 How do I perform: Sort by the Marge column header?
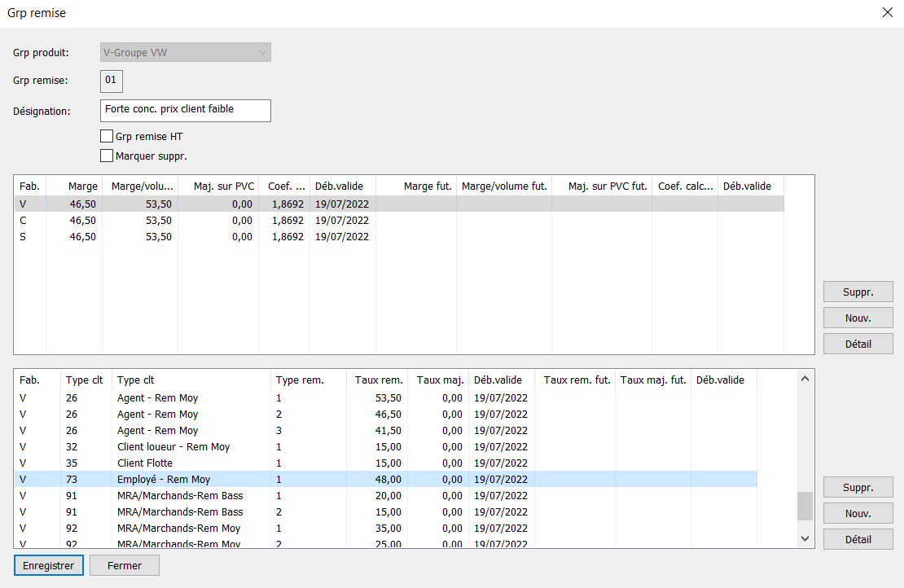[x=74, y=186]
